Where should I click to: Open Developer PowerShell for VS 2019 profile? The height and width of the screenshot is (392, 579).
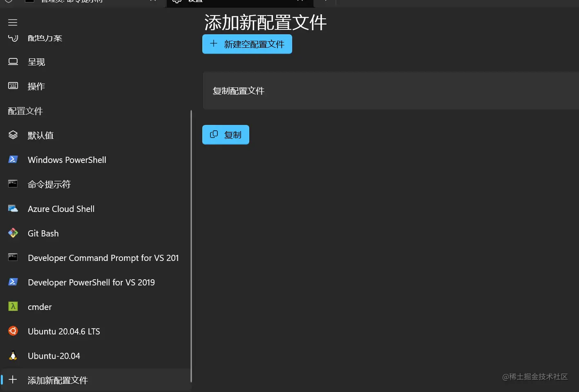(96, 282)
